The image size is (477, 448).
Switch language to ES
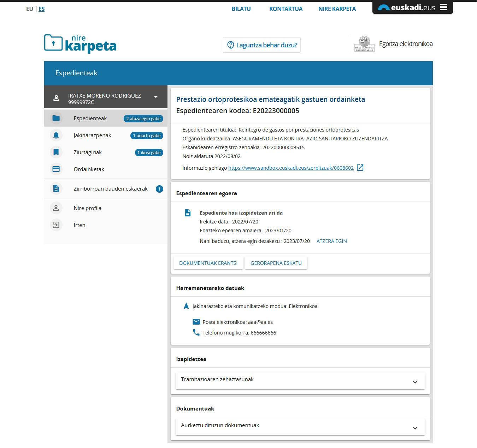click(x=42, y=9)
